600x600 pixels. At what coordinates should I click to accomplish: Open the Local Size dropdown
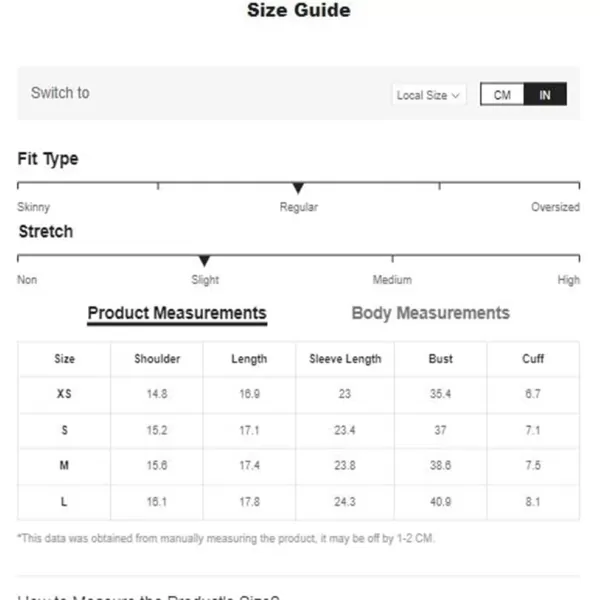(428, 95)
